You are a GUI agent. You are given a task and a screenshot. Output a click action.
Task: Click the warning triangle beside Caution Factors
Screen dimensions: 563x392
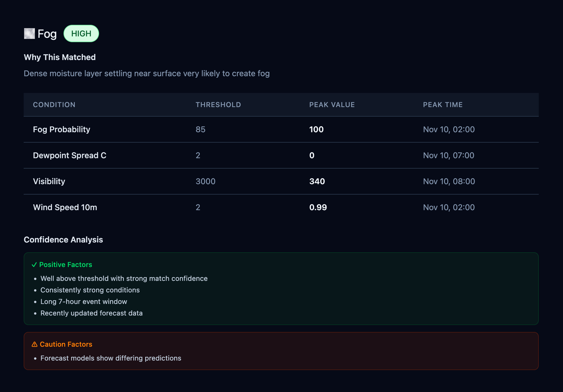click(34, 344)
